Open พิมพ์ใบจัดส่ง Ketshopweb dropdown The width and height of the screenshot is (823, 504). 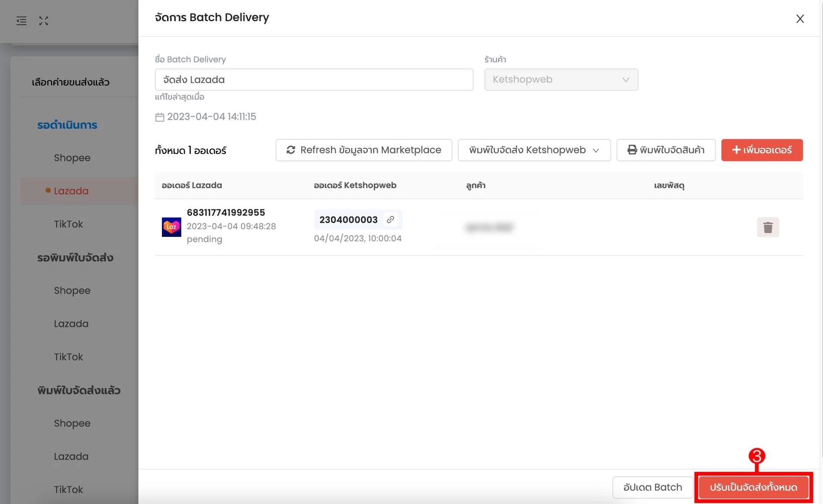[534, 150]
